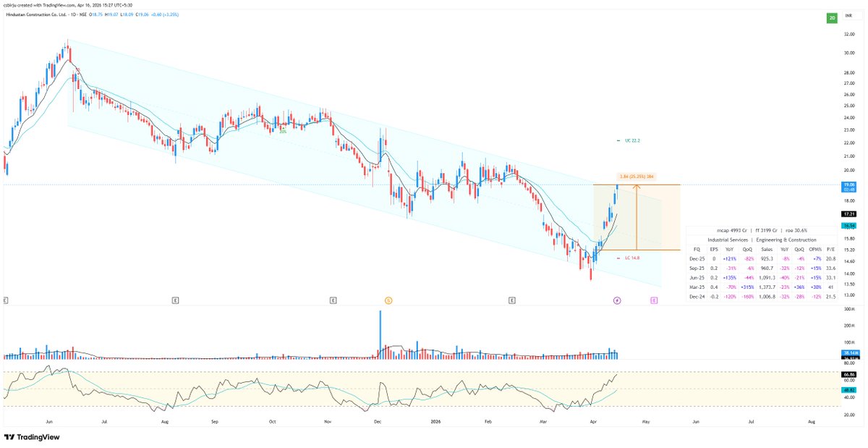
Task: Click the +121% EPS YoY cell
Action: 730,258
